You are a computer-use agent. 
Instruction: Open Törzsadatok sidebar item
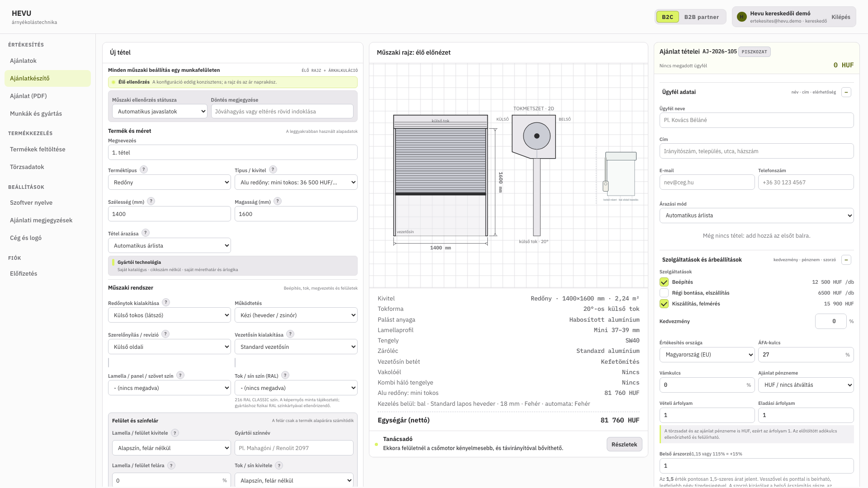pyautogui.click(x=47, y=167)
